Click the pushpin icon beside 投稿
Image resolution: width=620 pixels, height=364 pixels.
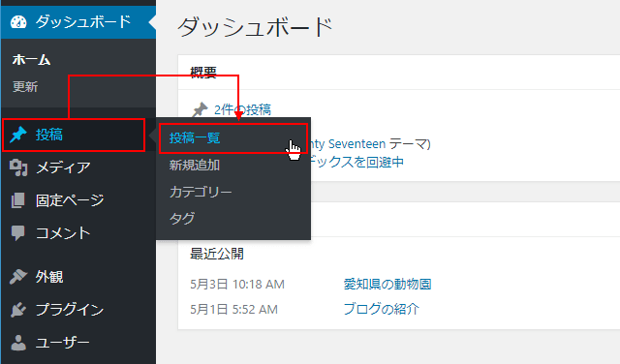[x=18, y=135]
